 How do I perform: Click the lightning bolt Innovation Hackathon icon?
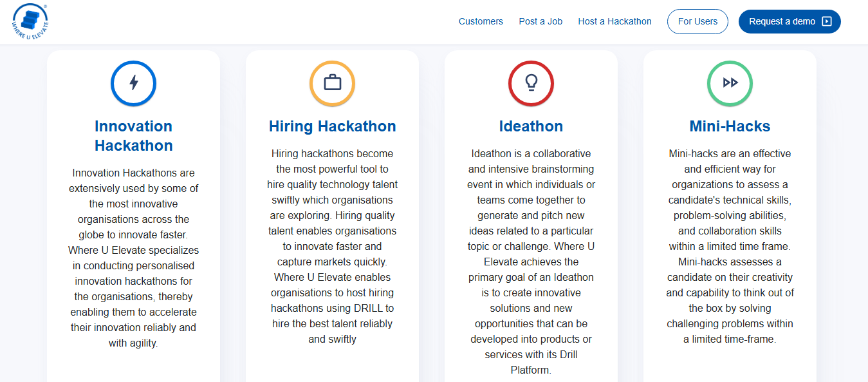coord(133,83)
